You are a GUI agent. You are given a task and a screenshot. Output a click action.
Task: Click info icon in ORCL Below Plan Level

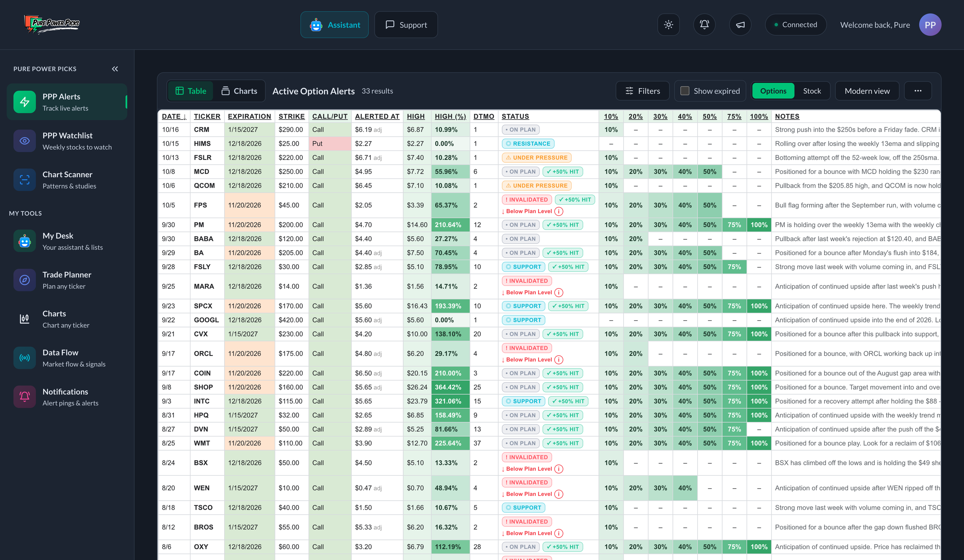point(559,360)
